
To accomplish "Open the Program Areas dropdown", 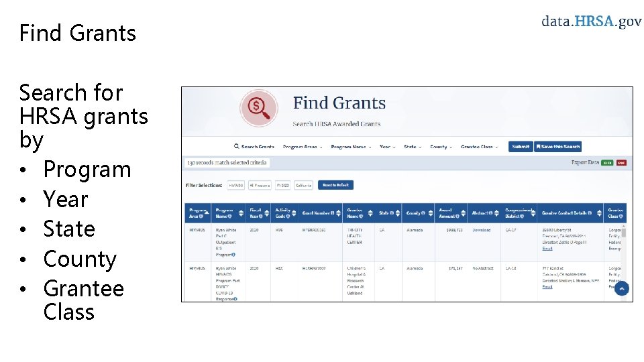I will [x=303, y=147].
